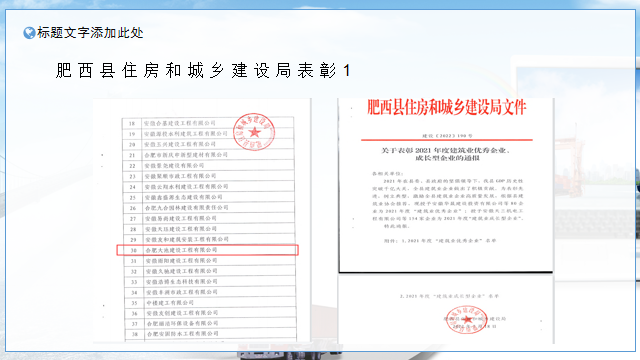Select row 26 '合肥九合园林建设有限责任公司'
This screenshot has height=360, width=640.
tap(209, 208)
